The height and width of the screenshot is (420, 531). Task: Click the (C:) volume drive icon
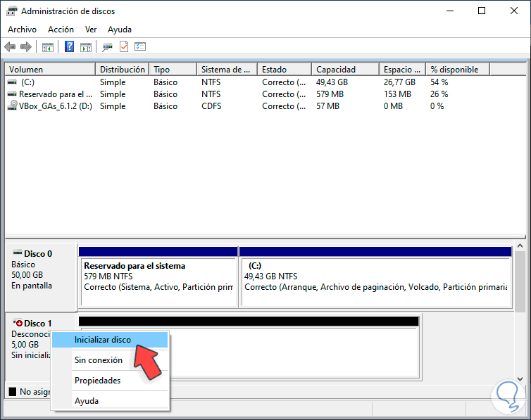(12, 82)
